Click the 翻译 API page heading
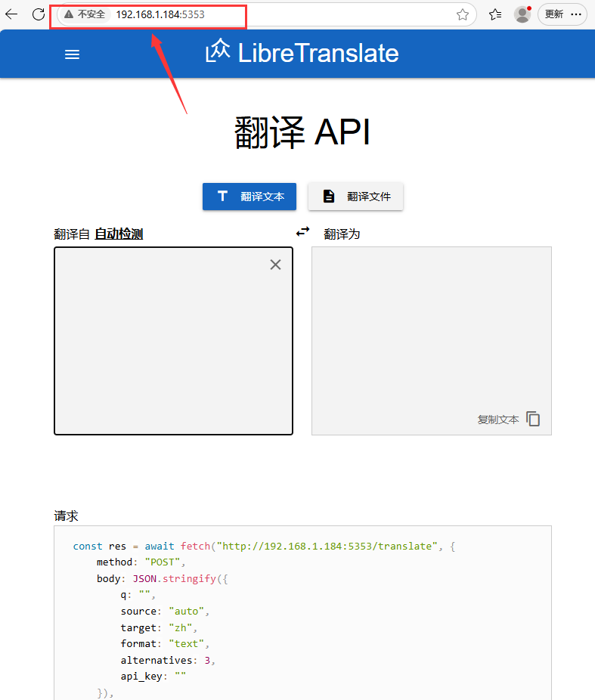 tap(302, 132)
